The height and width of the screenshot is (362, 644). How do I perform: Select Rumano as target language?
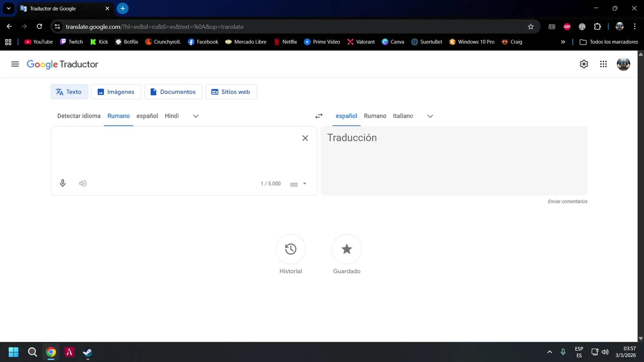[x=375, y=116]
